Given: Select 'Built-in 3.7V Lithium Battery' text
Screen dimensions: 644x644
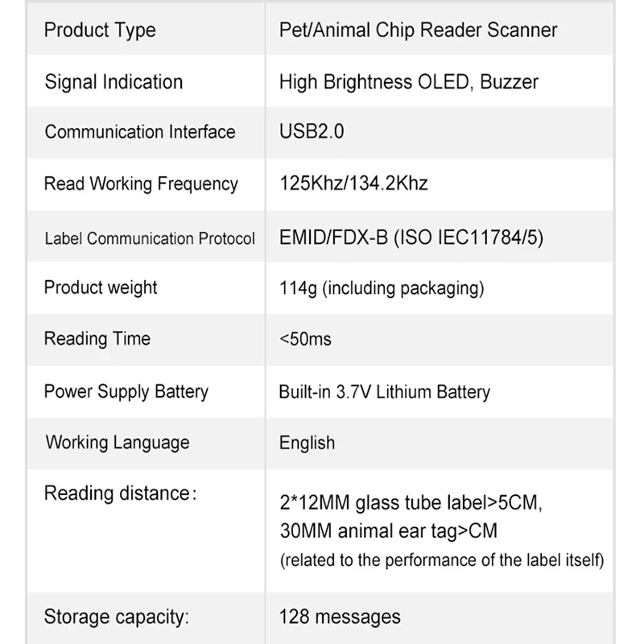Looking at the screenshot, I should [384, 392].
